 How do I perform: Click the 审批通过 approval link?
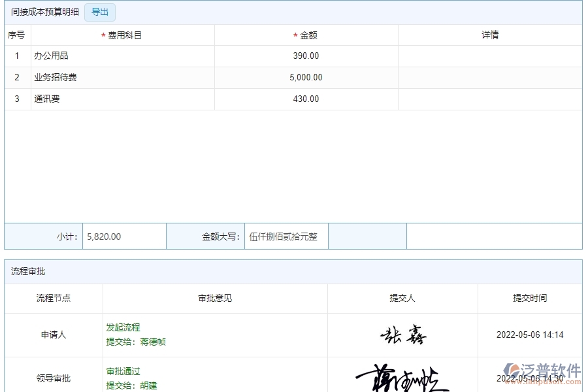[121, 370]
